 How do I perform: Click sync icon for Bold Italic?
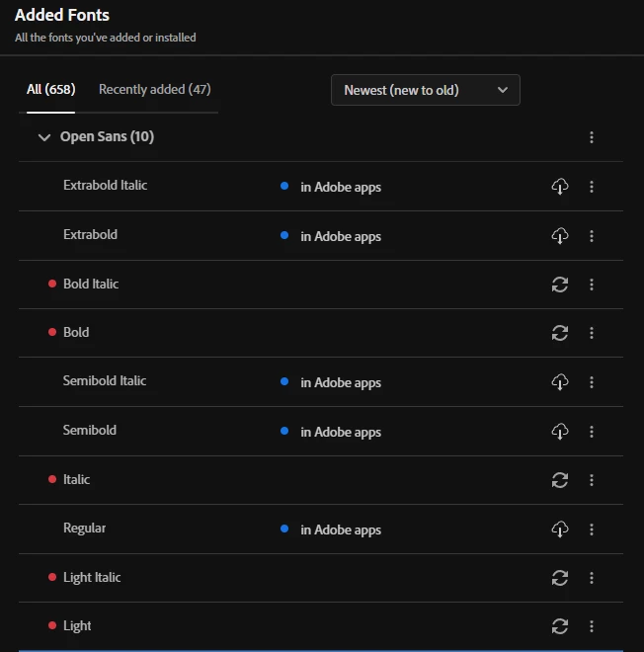[x=560, y=285]
